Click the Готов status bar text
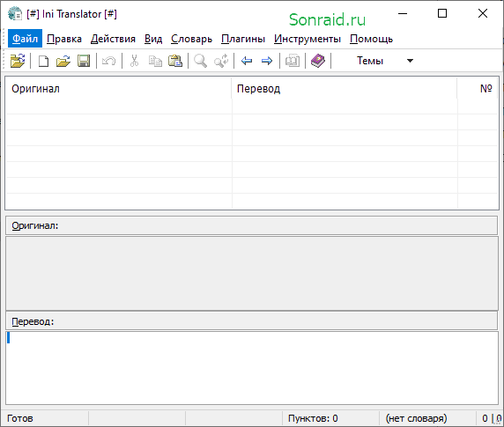 [20, 418]
